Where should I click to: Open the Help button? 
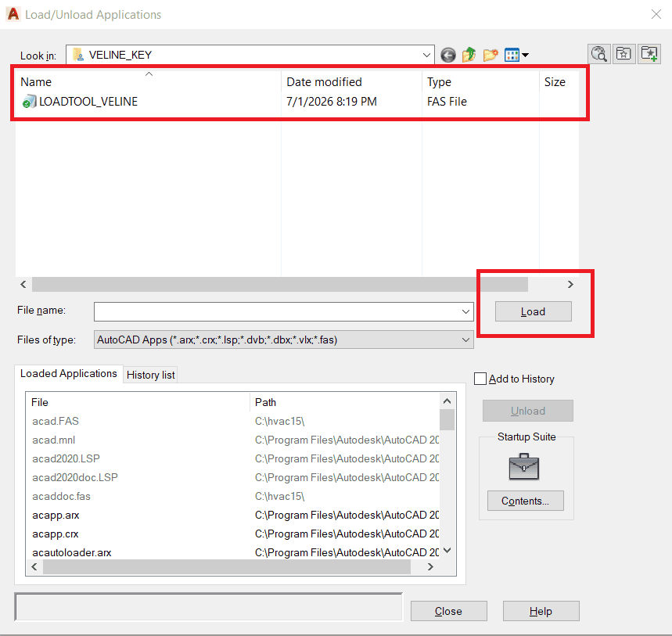(541, 611)
